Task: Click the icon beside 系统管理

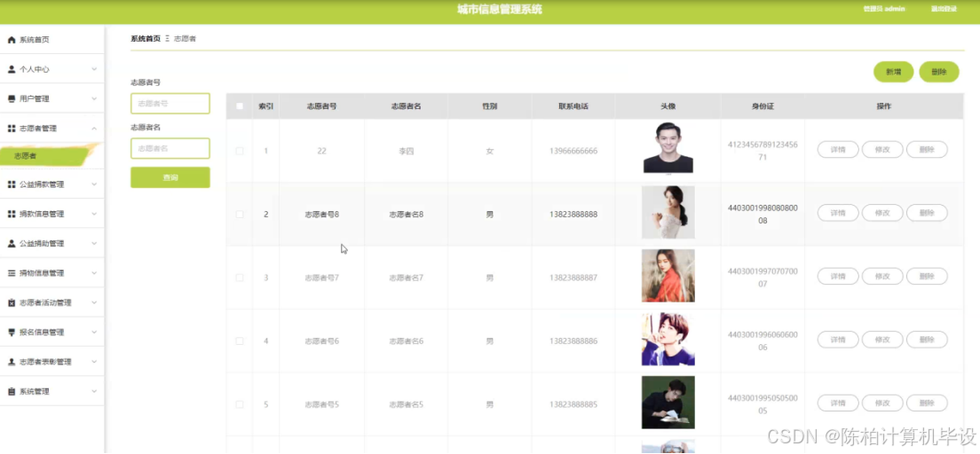Action: click(x=12, y=392)
